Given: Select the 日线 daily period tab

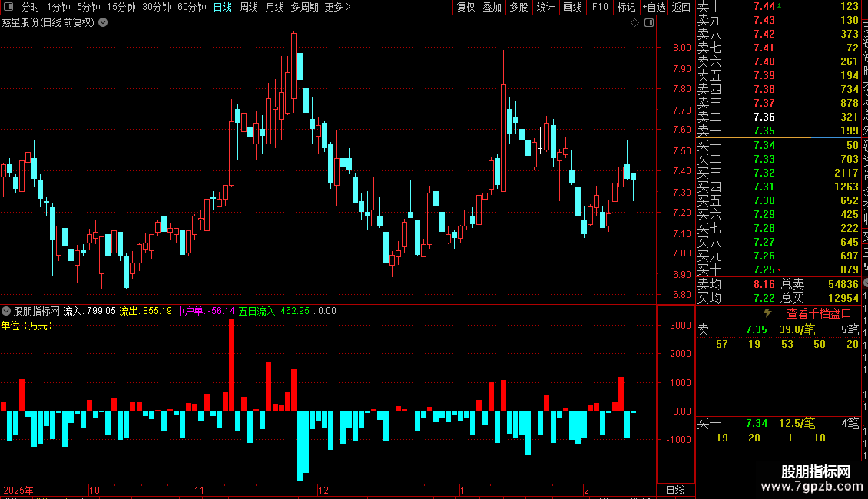Looking at the screenshot, I should pyautogui.click(x=223, y=7).
